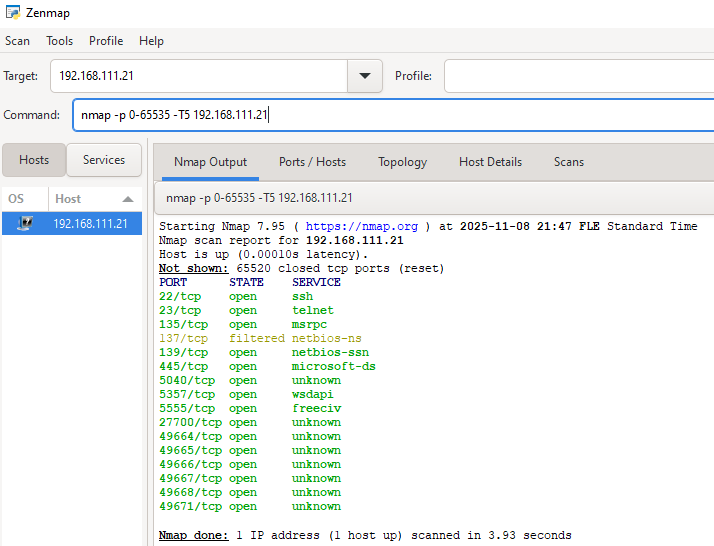The width and height of the screenshot is (714, 546).
Task: Switch to the Topology tab
Action: pyautogui.click(x=402, y=162)
